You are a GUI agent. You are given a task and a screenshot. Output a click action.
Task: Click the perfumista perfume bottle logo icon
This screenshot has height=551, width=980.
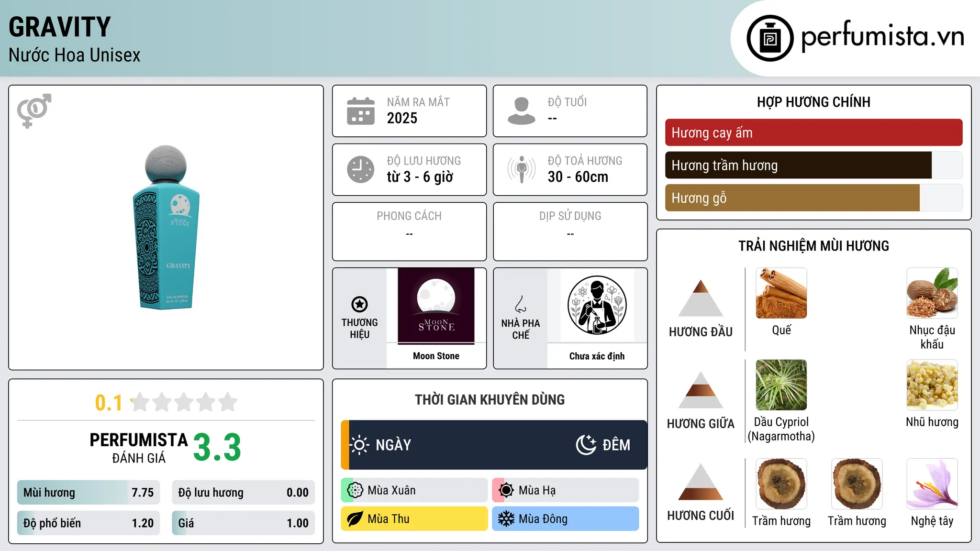(770, 38)
